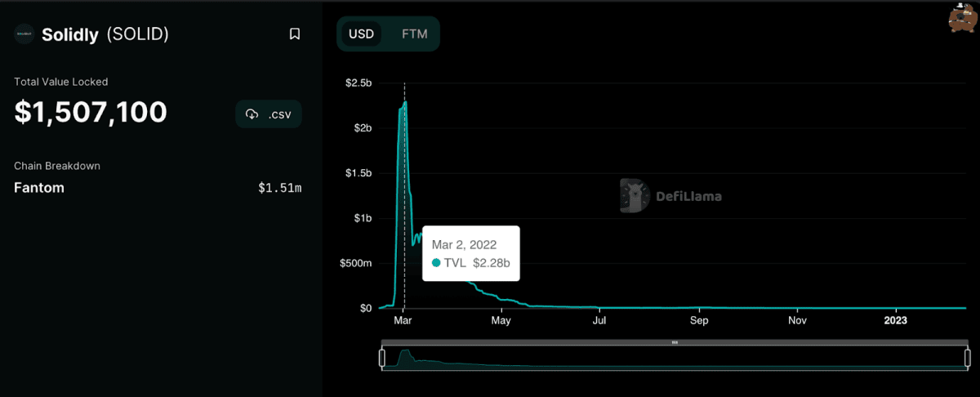
Task: Click the range slider top drag bar
Action: (x=675, y=342)
